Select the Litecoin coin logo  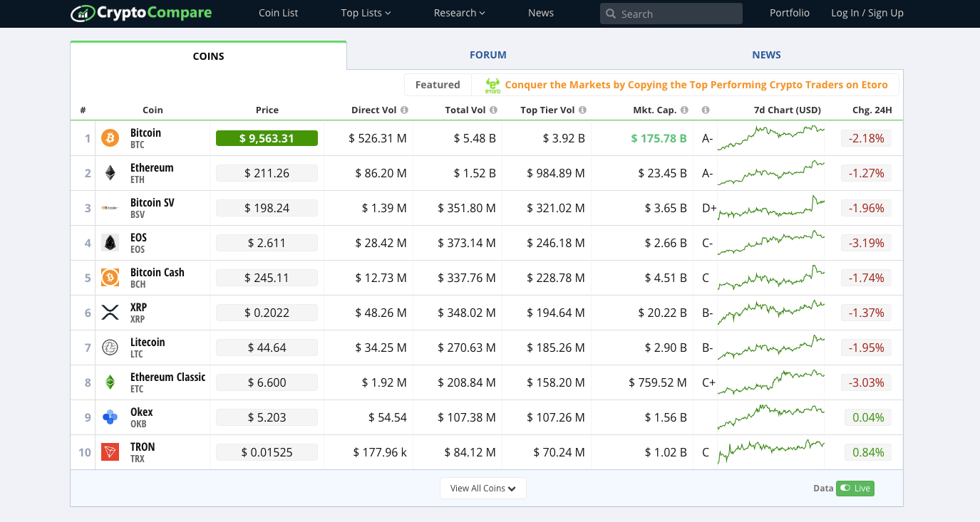pyautogui.click(x=110, y=347)
